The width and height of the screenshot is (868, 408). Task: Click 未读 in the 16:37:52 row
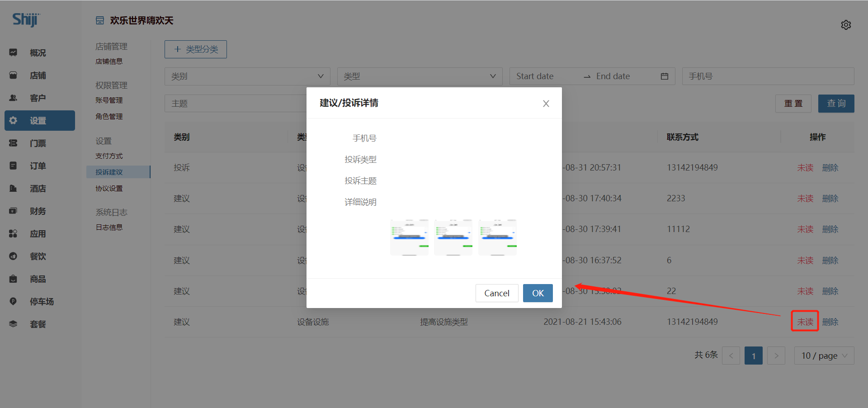[x=805, y=261]
